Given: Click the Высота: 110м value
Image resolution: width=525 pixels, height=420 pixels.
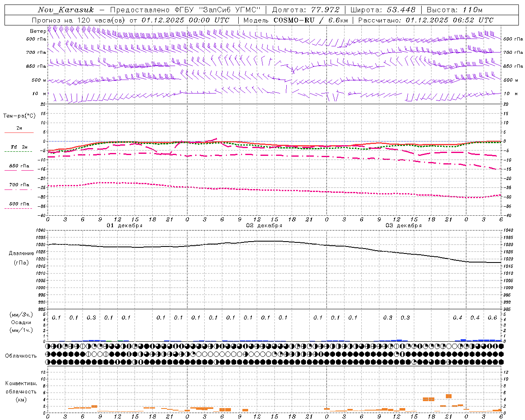Looking at the screenshot, I should [x=454, y=10].
